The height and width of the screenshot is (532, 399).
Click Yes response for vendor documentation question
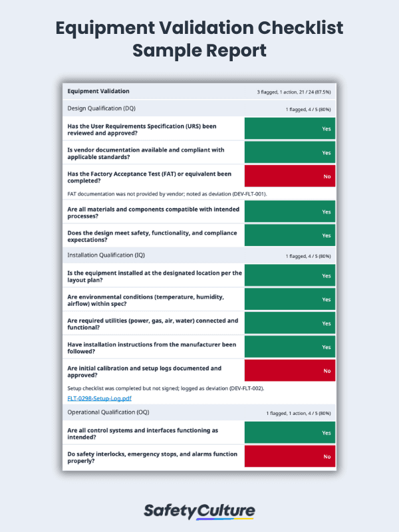[x=290, y=152]
